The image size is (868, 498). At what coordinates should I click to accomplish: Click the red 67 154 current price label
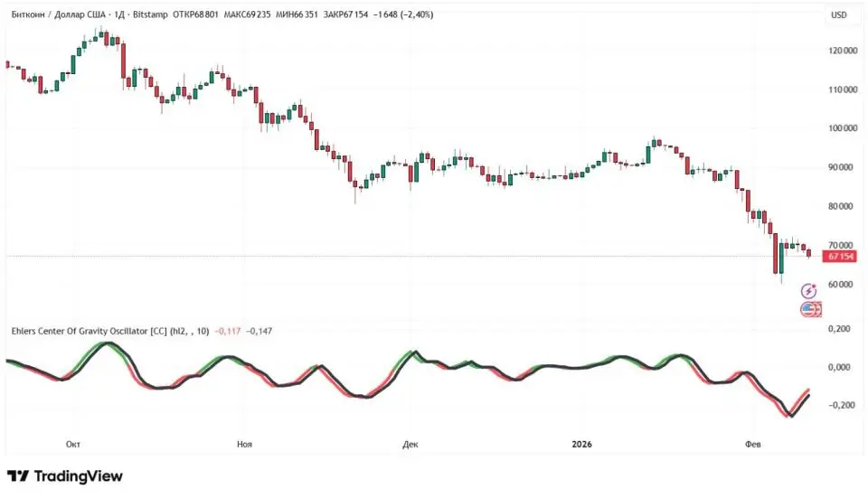coord(839,257)
